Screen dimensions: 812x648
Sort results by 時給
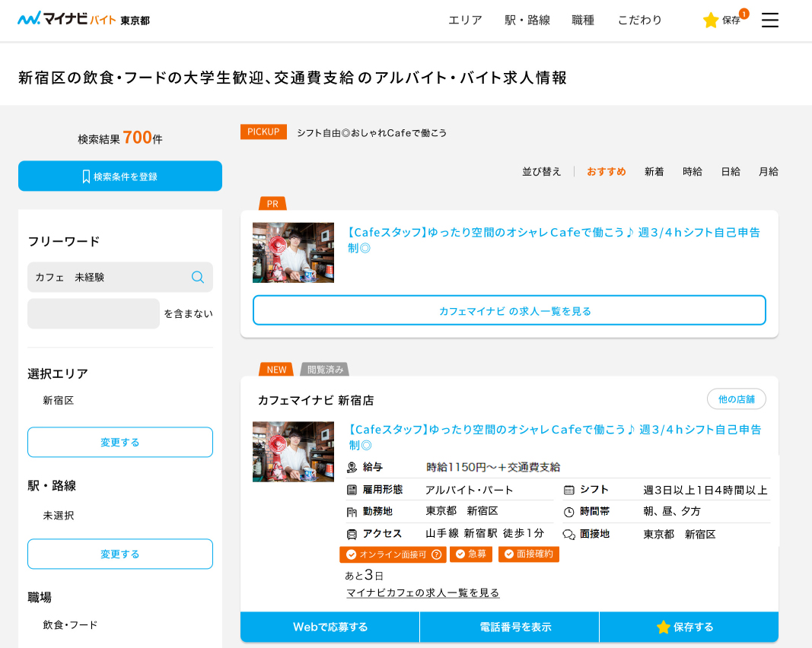(692, 171)
